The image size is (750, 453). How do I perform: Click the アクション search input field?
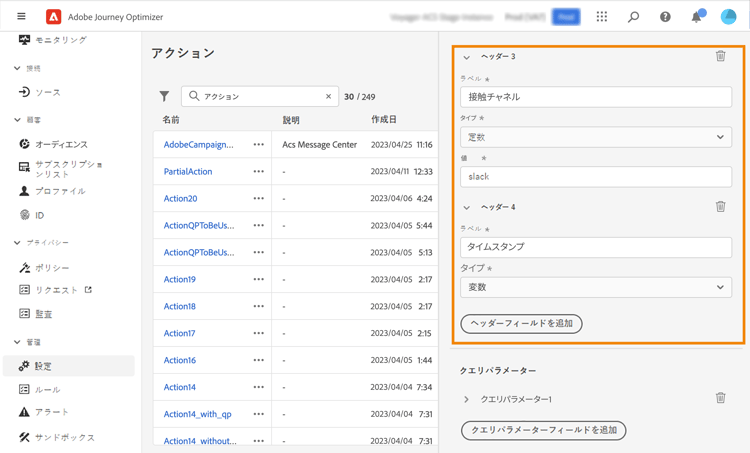(x=260, y=96)
